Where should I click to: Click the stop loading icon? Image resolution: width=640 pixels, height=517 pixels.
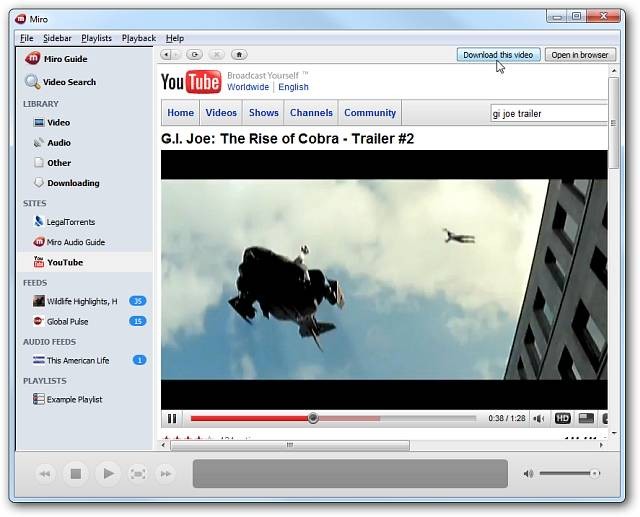[x=217, y=54]
